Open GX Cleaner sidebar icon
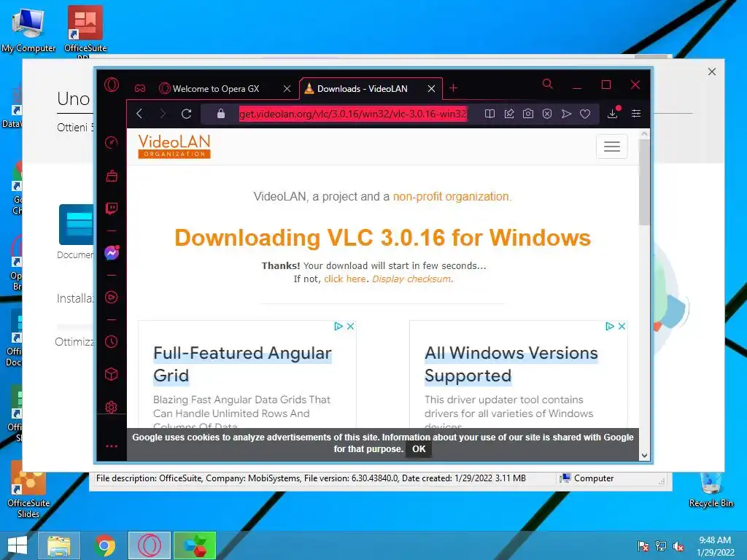This screenshot has height=560, width=747. (x=112, y=176)
